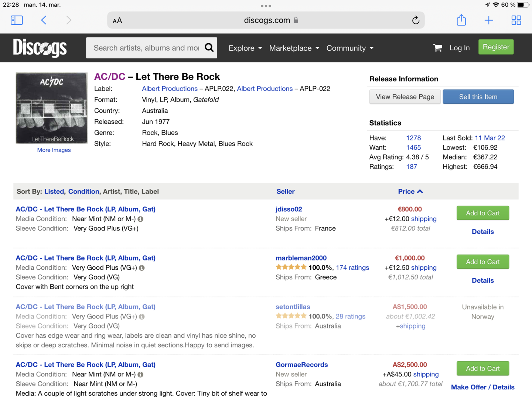Click Last Sold date 11 Mar 22

pyautogui.click(x=490, y=138)
